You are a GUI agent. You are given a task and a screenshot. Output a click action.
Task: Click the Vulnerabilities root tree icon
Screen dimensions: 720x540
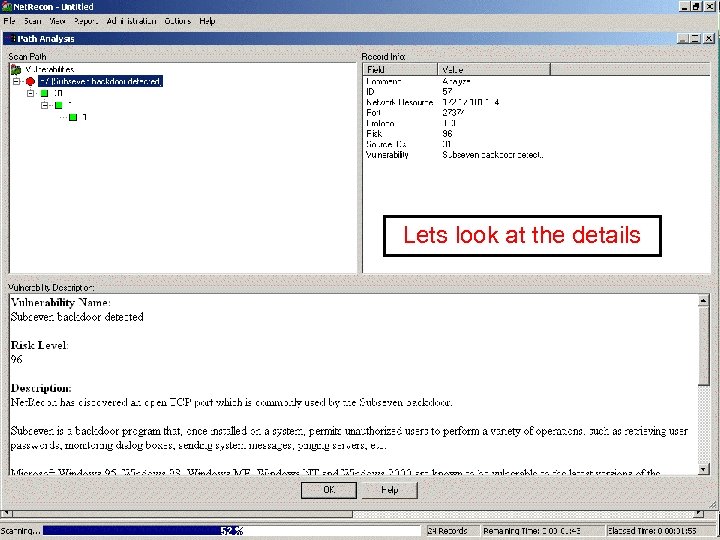[x=16, y=70]
